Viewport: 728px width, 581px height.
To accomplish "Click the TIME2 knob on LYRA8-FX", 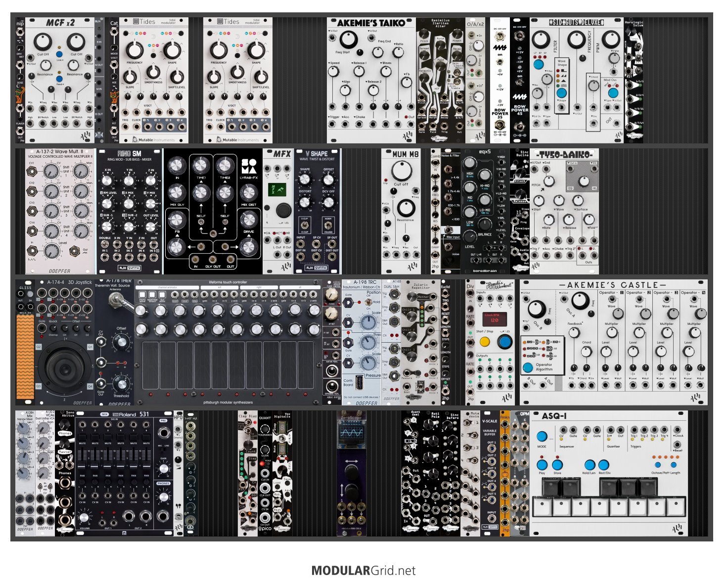I will (x=225, y=167).
